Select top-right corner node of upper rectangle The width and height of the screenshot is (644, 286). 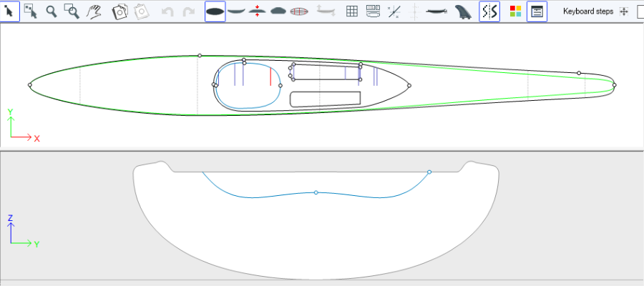(361, 64)
